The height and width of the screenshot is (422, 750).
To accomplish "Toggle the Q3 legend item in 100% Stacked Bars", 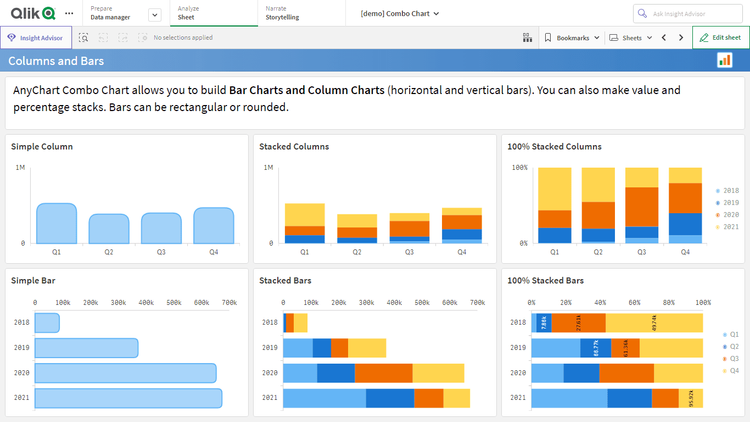I will (732, 358).
